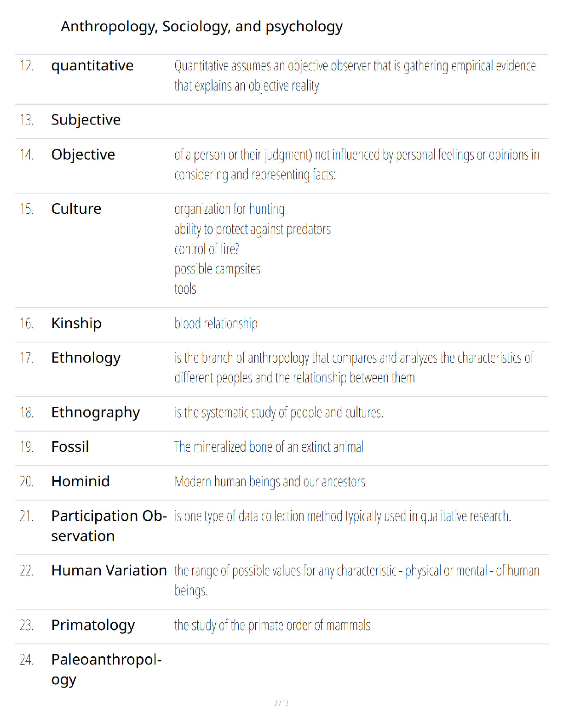The width and height of the screenshot is (563, 728).
Task: Click the Primatology term
Action: [93, 626]
